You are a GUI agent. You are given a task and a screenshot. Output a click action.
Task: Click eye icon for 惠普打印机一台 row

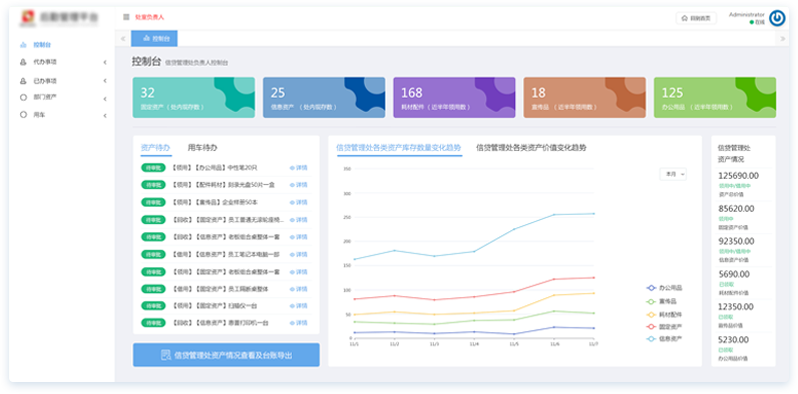point(292,323)
